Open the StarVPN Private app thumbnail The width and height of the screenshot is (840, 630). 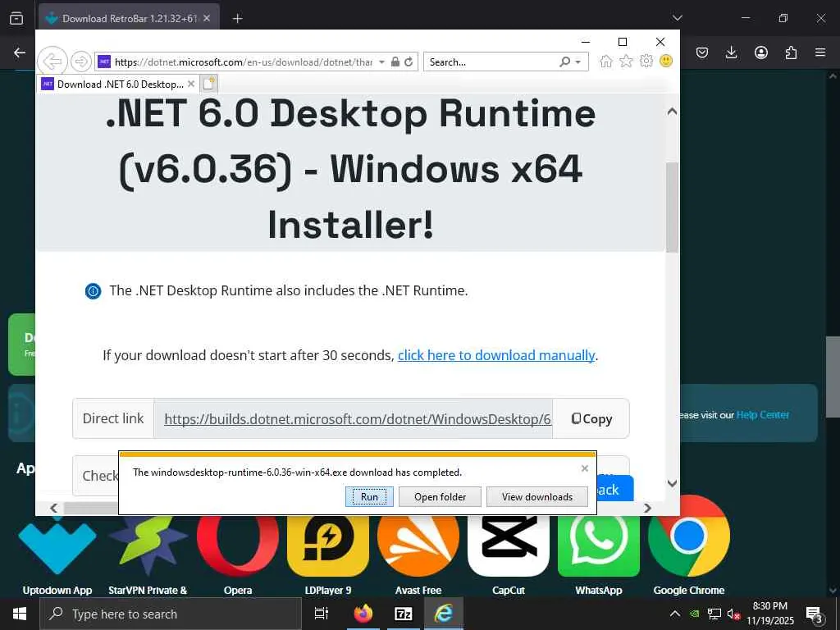point(148,546)
